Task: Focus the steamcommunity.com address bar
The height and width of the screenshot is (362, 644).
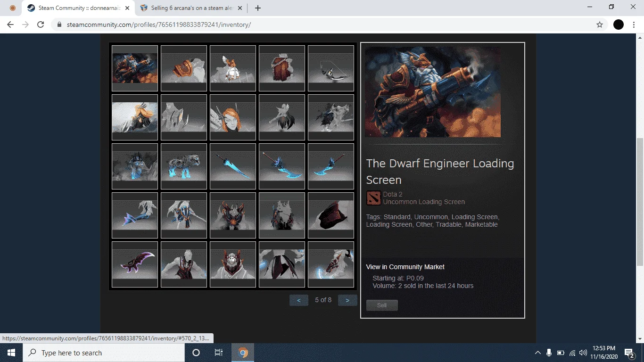Action: tap(329, 25)
